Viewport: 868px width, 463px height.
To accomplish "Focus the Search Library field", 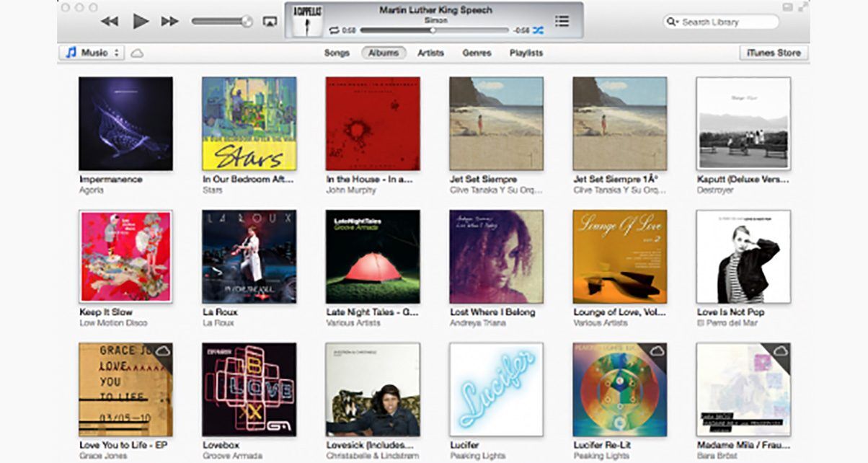I will pos(721,22).
